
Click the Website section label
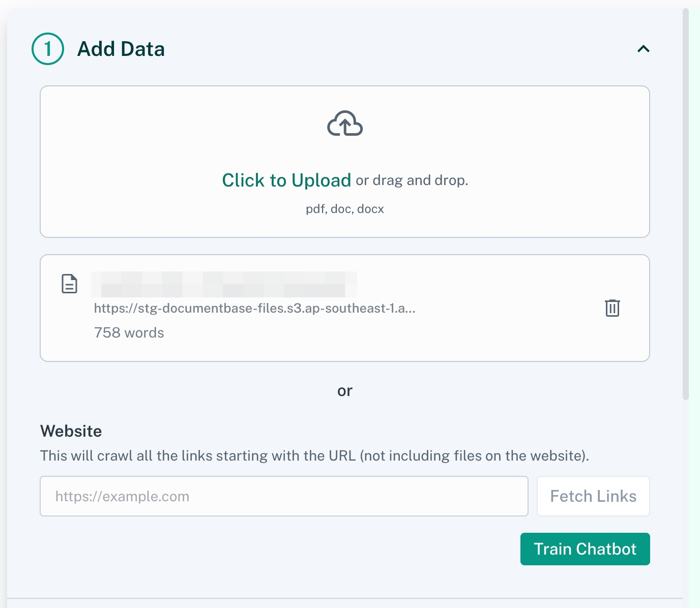[x=71, y=431]
